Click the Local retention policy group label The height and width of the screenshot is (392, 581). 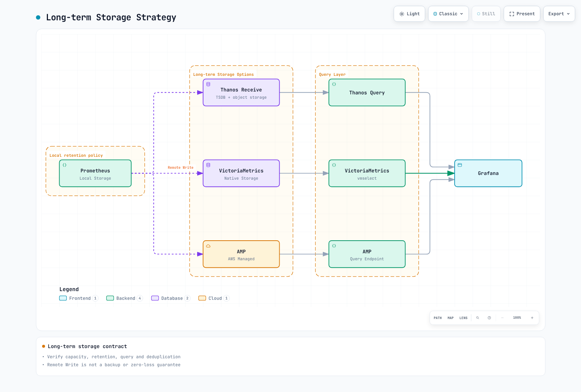pyautogui.click(x=76, y=155)
